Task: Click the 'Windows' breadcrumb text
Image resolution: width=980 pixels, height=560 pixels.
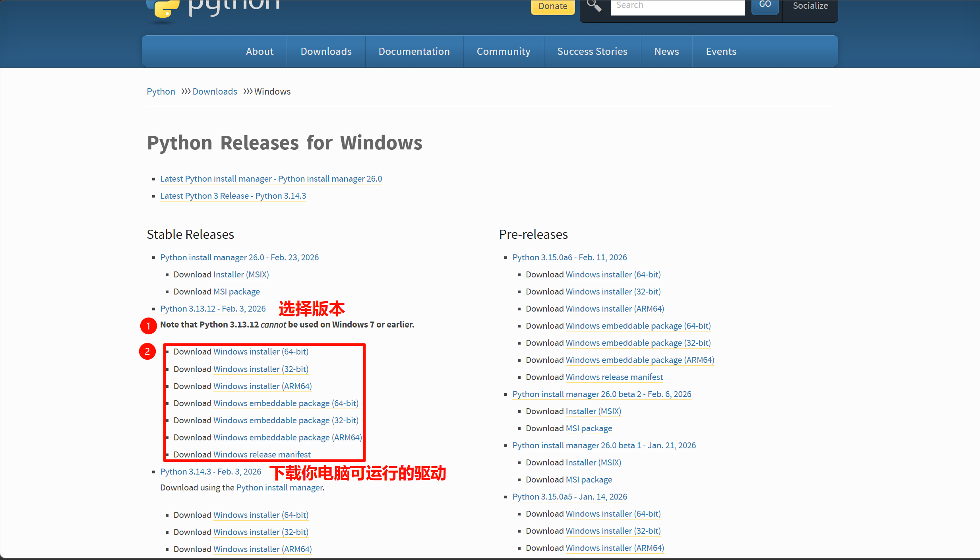Action: (272, 91)
